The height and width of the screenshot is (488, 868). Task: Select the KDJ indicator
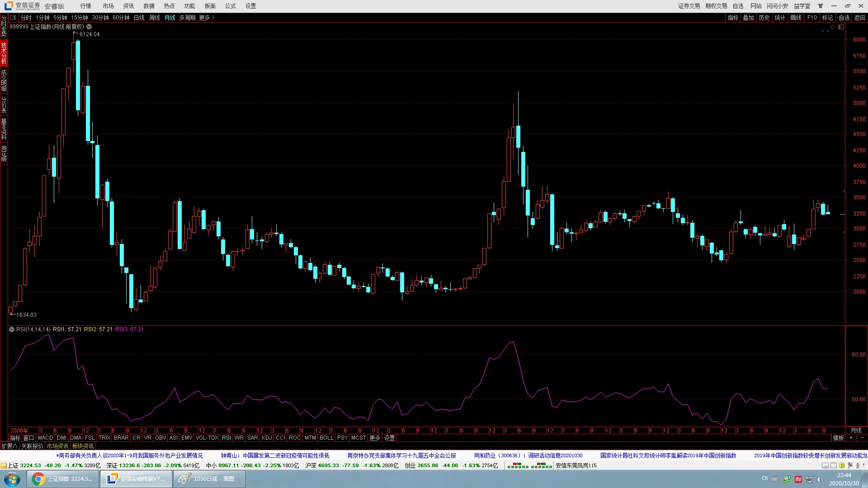click(x=267, y=438)
